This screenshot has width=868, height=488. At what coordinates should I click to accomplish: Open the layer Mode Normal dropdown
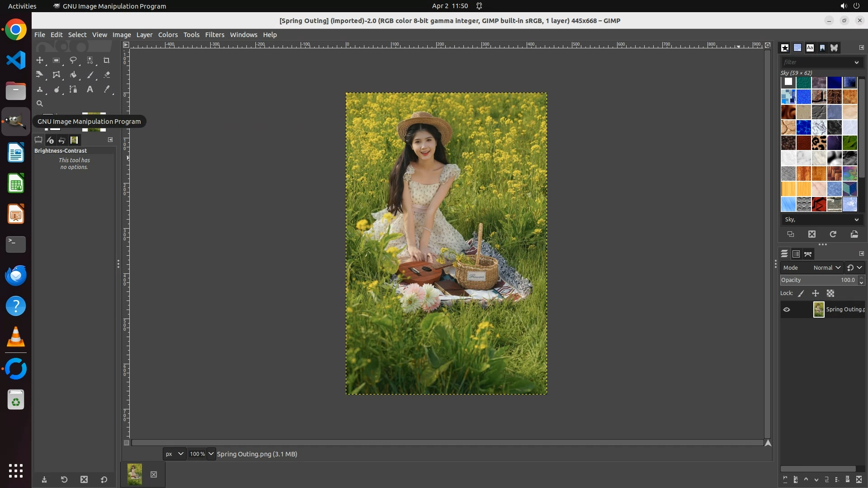(827, 267)
